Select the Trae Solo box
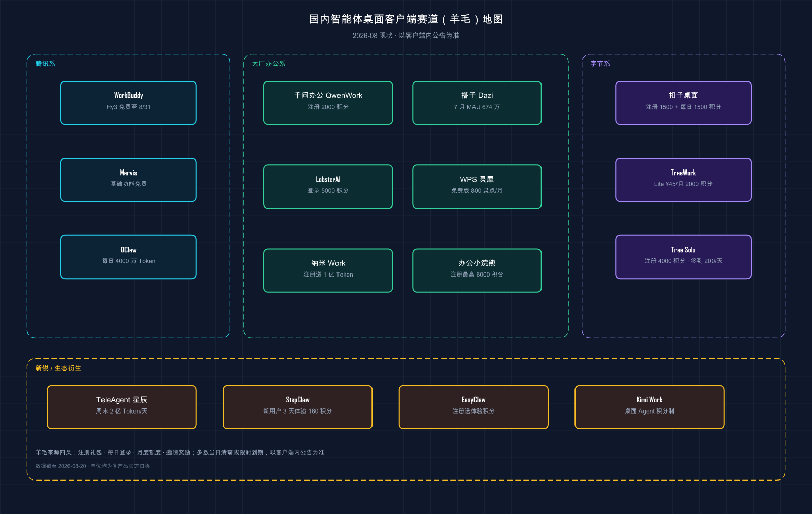The width and height of the screenshot is (812, 514). click(683, 257)
